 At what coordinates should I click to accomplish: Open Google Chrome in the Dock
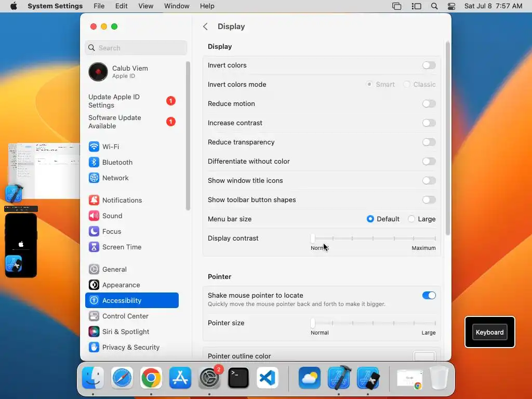(151, 378)
